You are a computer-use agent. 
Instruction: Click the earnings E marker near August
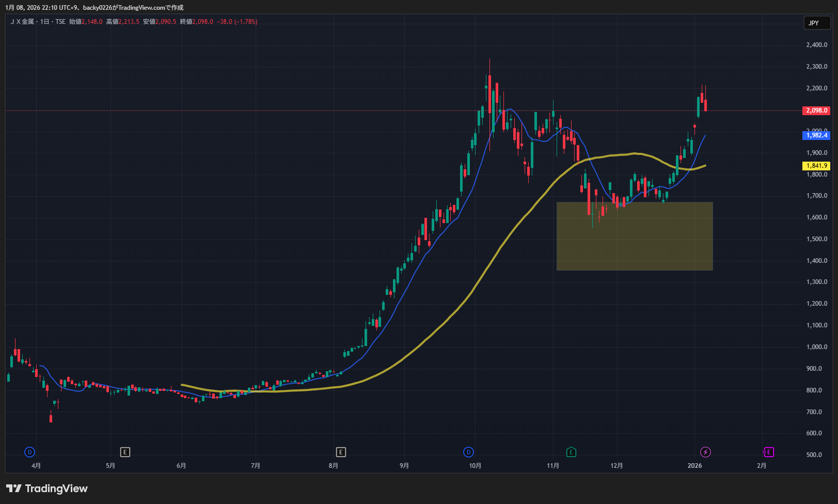(x=340, y=452)
